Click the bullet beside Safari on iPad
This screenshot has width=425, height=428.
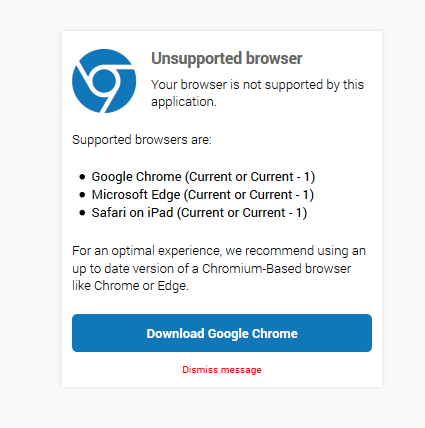[82, 213]
